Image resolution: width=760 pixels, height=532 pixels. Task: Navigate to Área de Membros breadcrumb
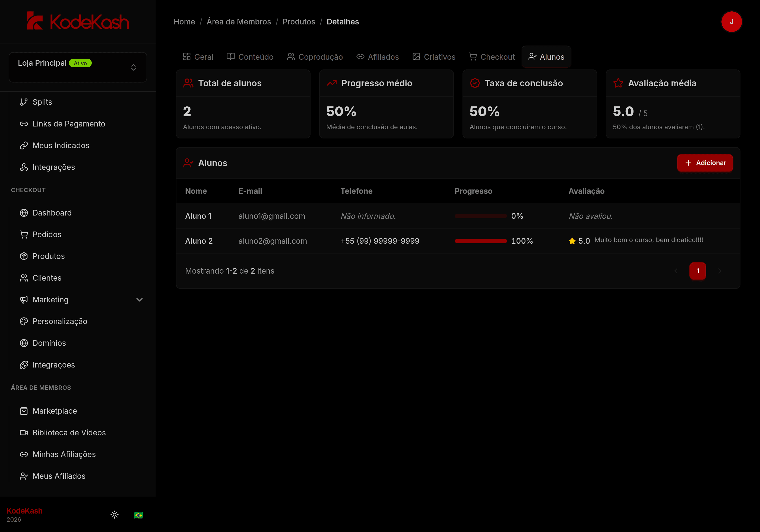[239, 22]
